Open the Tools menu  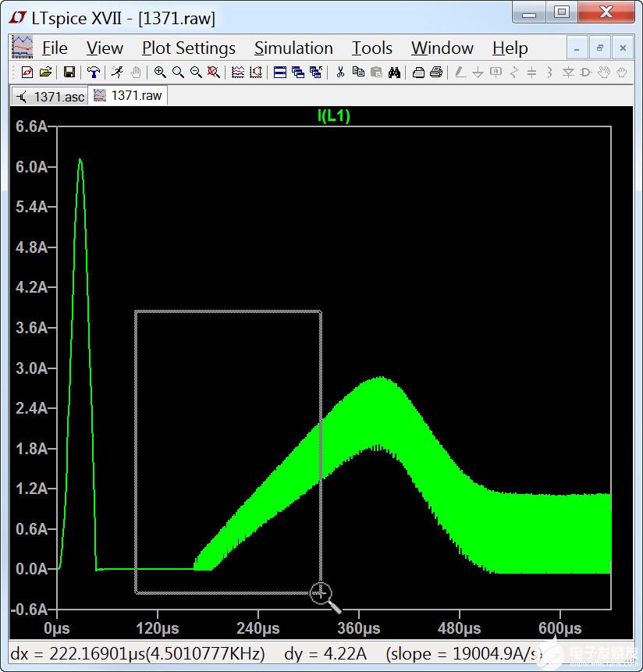(x=371, y=48)
